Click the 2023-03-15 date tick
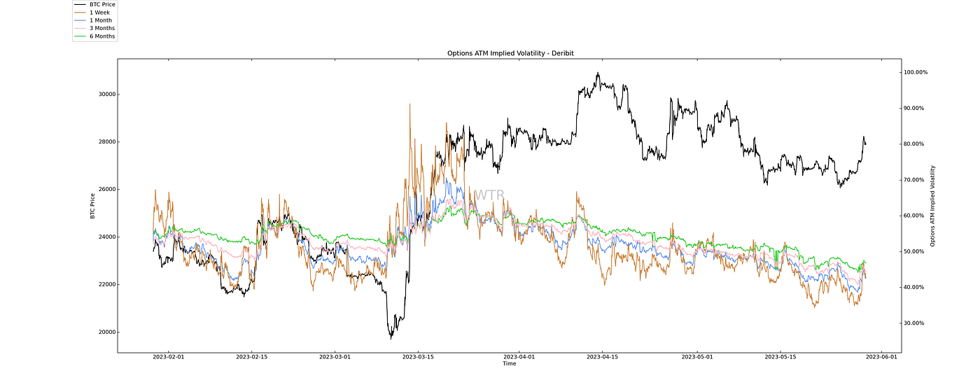Viewport: 980px width, 392px height. [417, 356]
